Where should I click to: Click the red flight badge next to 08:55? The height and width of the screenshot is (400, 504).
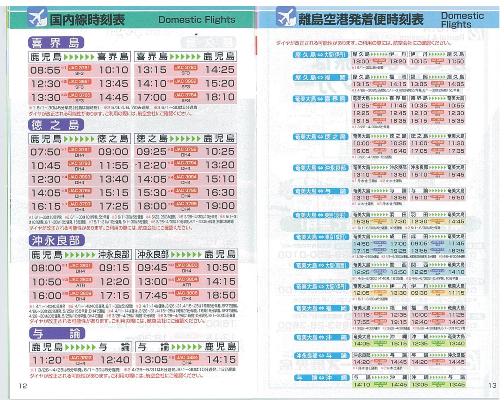(79, 68)
